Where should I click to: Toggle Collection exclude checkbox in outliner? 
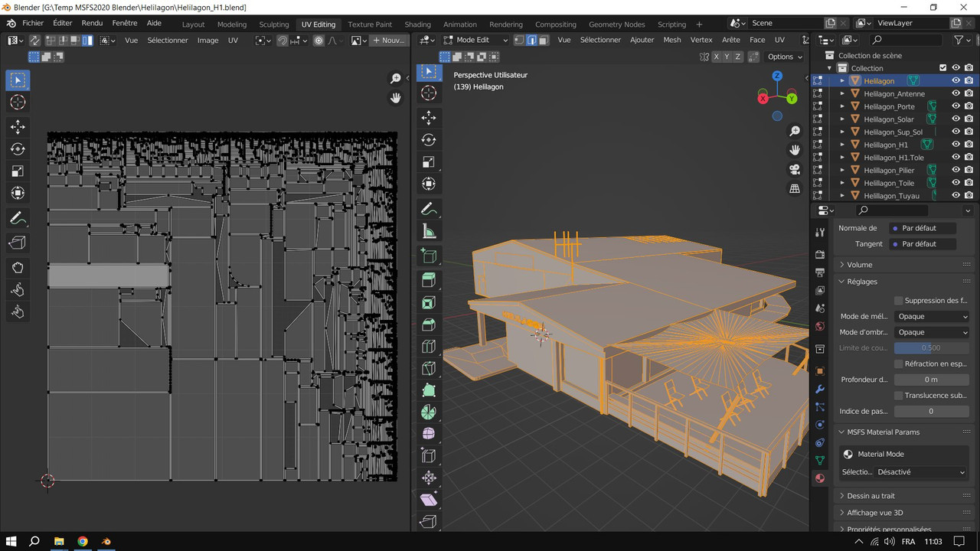point(943,68)
